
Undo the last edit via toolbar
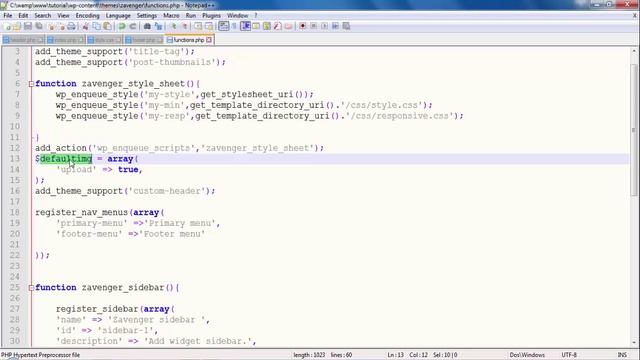[x=122, y=26]
